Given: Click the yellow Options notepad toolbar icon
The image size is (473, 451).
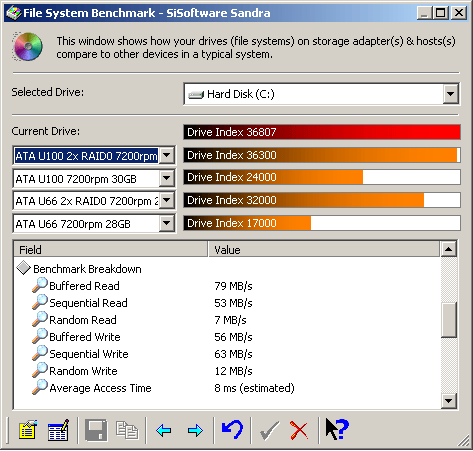Looking at the screenshot, I should 28,430.
